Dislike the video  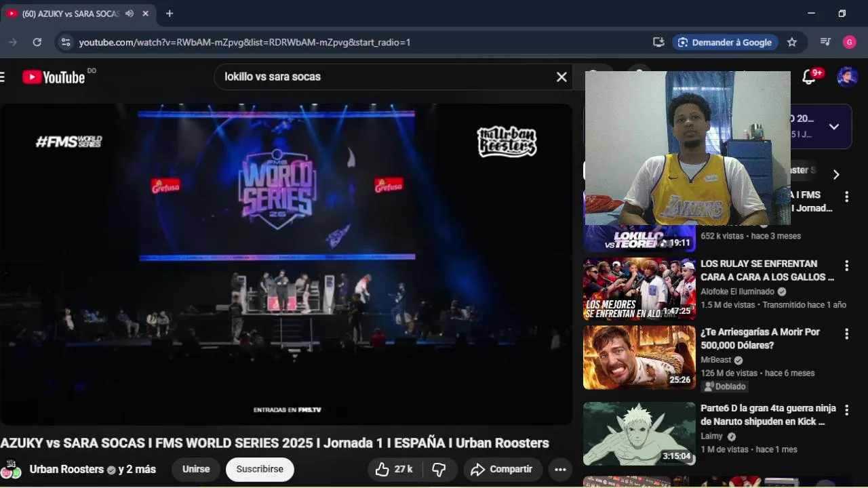click(439, 469)
